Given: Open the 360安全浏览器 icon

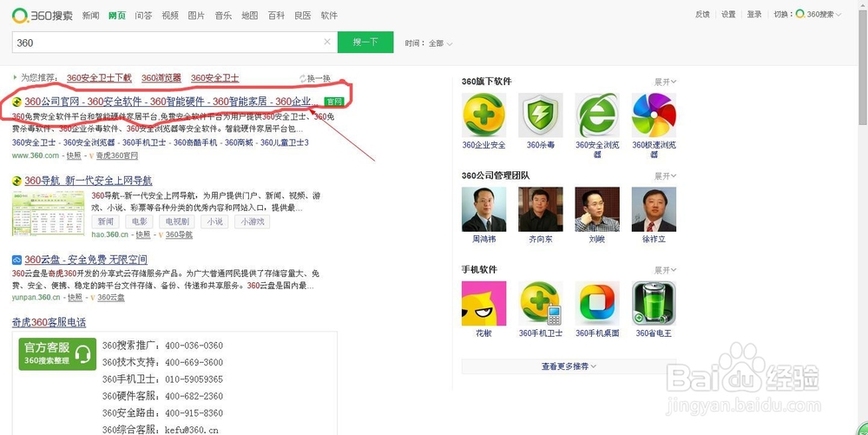Looking at the screenshot, I should click(597, 115).
